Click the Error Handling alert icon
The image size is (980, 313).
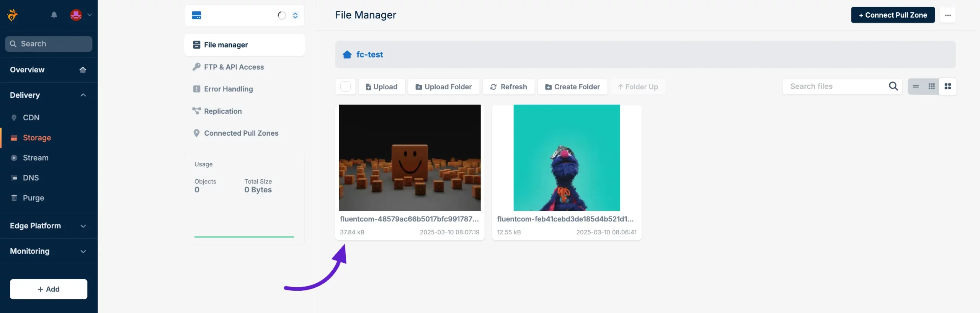coord(196,89)
